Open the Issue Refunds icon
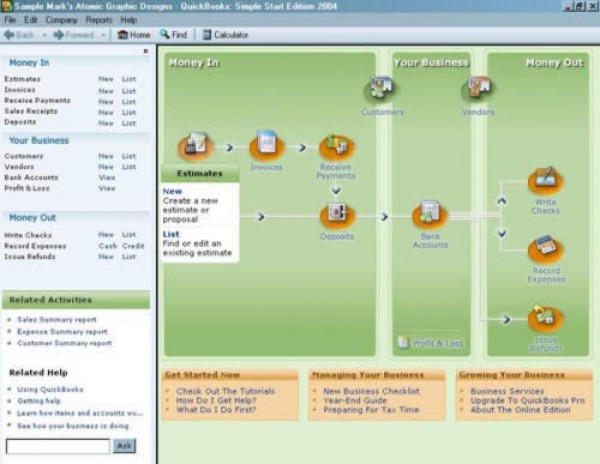 (545, 318)
